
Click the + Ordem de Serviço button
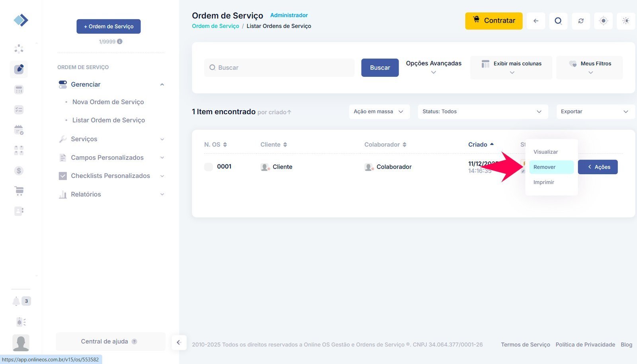pos(109,27)
